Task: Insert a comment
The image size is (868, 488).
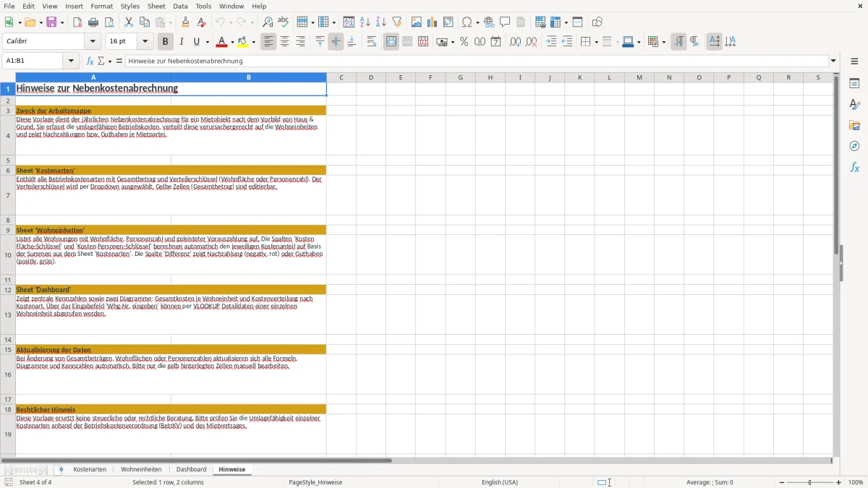Action: pos(505,22)
